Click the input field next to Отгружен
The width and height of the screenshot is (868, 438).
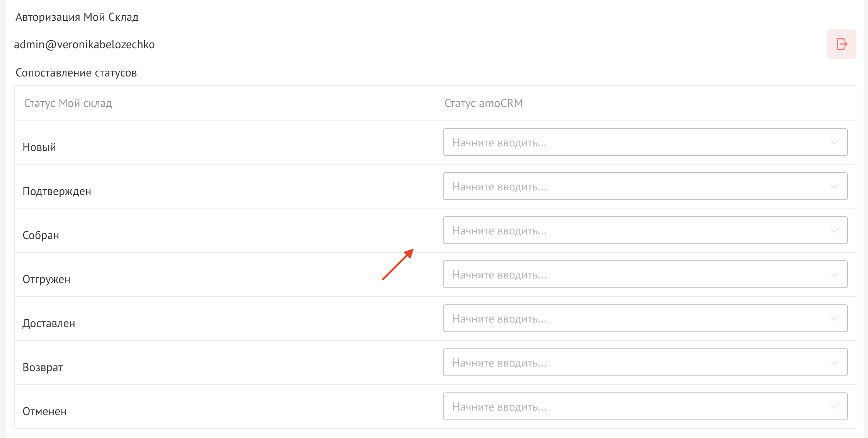[634, 275]
